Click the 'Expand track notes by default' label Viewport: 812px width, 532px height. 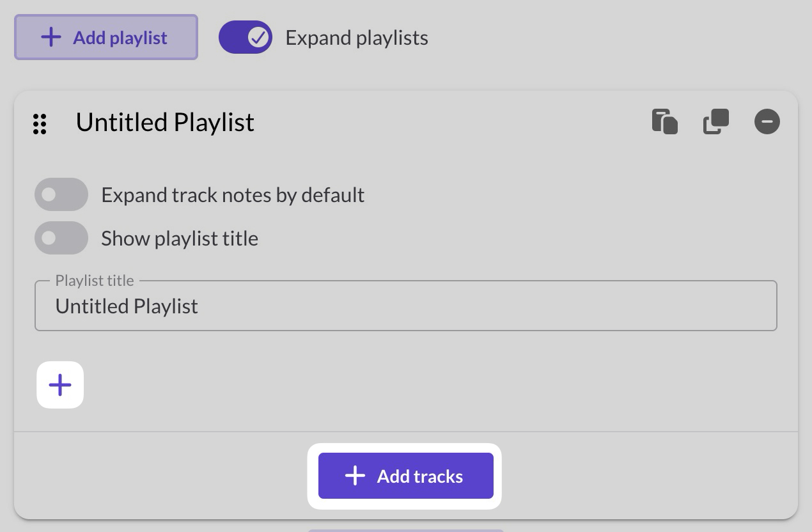pos(233,195)
